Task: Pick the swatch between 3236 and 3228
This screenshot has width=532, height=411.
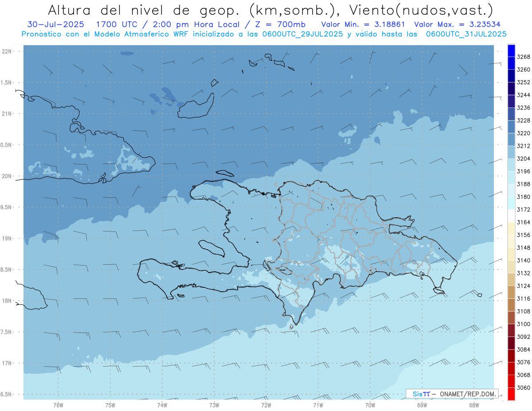Action: (x=511, y=114)
